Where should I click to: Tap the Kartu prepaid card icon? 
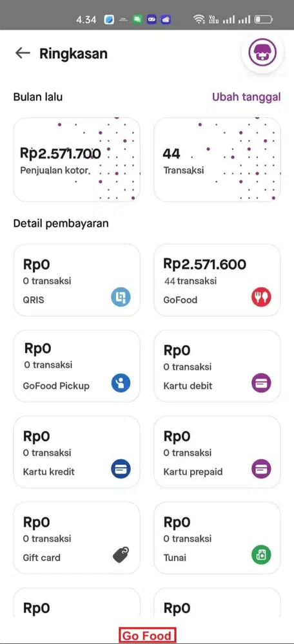pos(262,469)
